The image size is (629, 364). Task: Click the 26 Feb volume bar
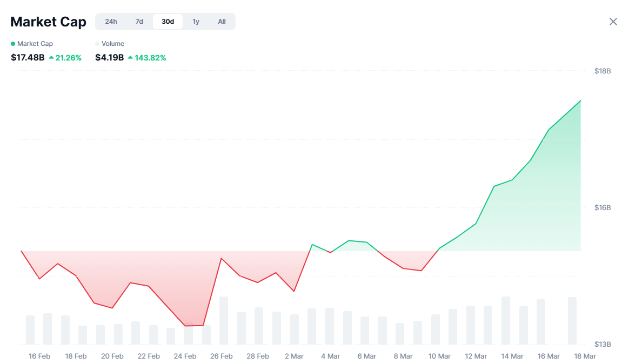[x=224, y=320]
